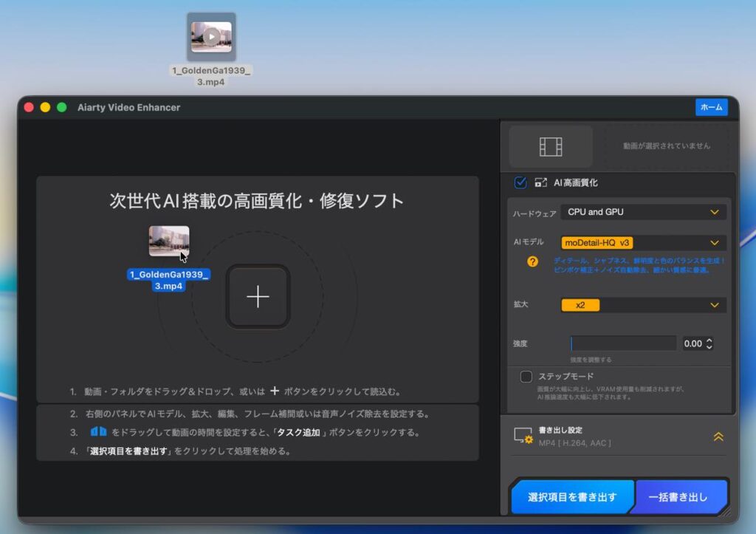Click the ホーム button
Image resolution: width=756 pixels, height=534 pixels.
tap(711, 107)
